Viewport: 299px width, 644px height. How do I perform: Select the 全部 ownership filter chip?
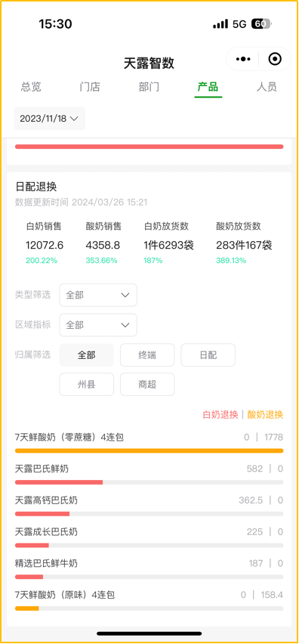point(87,355)
